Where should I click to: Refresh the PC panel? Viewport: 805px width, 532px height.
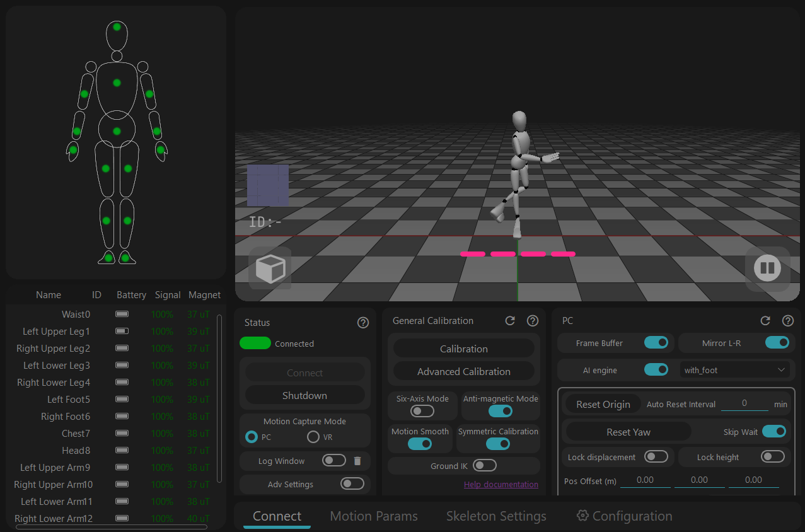click(x=765, y=321)
